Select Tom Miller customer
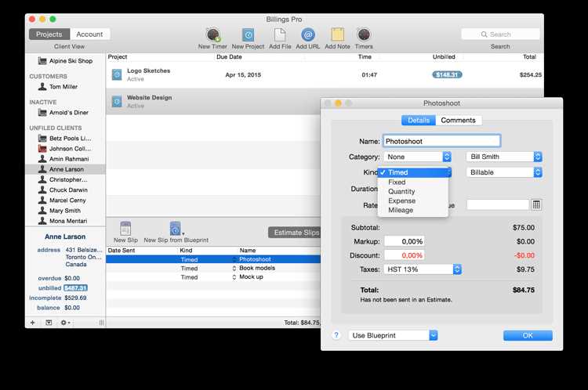The image size is (588, 390). point(65,87)
